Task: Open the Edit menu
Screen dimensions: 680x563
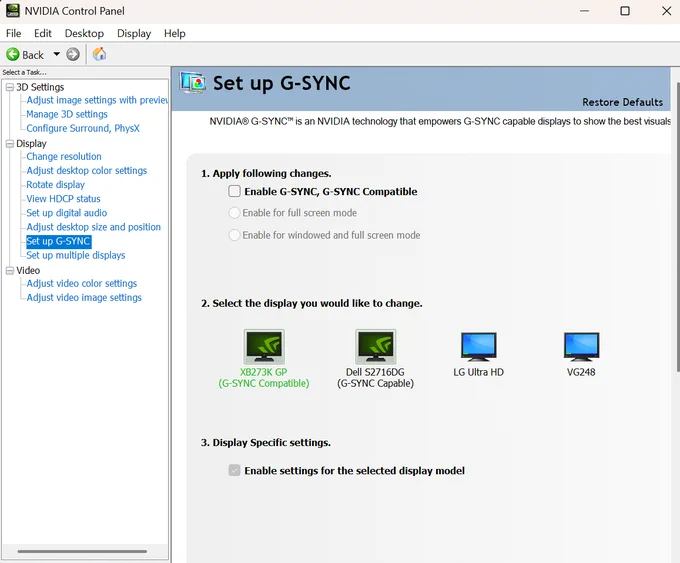Action: tap(42, 33)
